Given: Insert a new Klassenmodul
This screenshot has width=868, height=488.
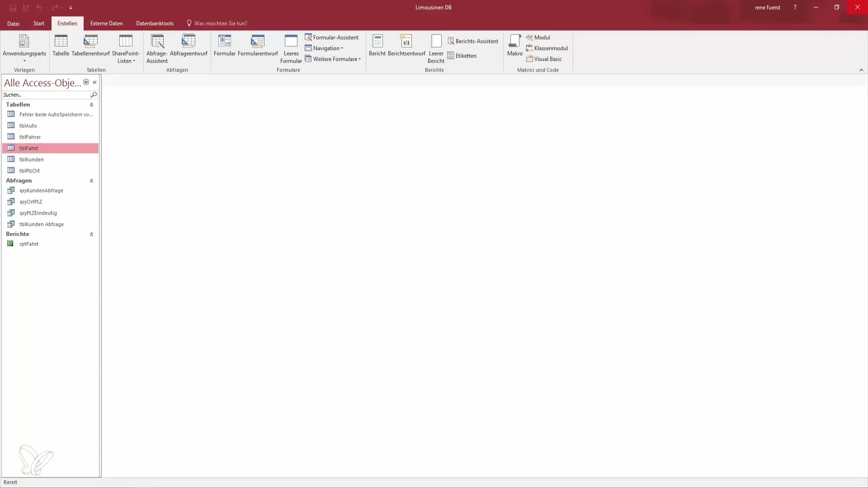Looking at the screenshot, I should click(x=547, y=48).
